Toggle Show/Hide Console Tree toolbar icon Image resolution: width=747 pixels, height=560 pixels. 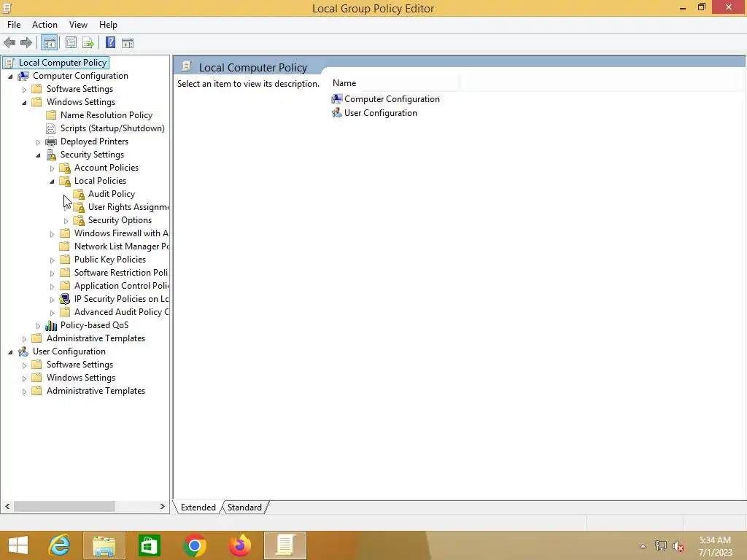coord(49,43)
